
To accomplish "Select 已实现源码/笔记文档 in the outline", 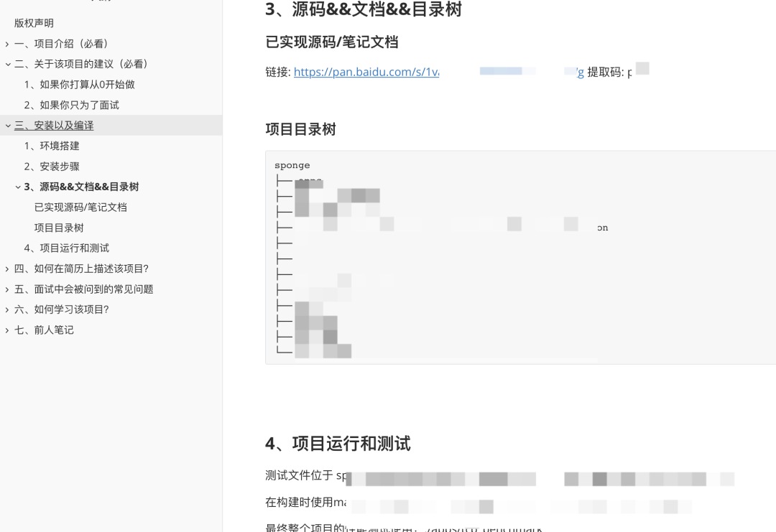I will tap(80, 207).
